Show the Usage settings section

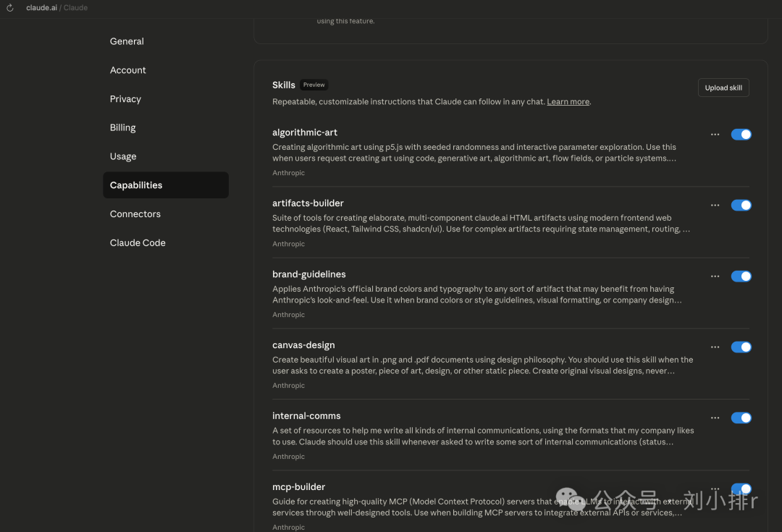point(123,156)
